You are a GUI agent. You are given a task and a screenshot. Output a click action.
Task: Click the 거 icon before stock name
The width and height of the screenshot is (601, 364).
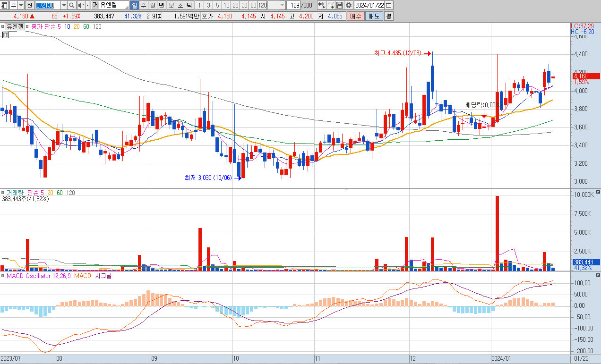click(95, 5)
